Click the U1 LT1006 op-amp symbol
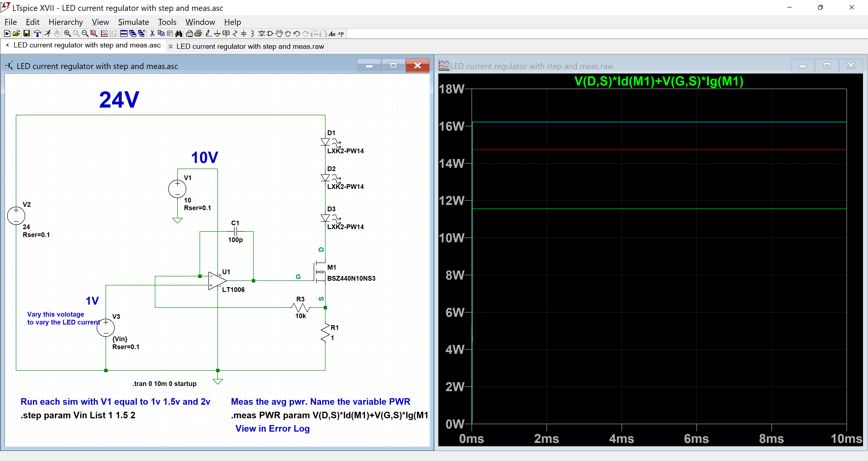This screenshot has width=868, height=461. click(x=217, y=281)
